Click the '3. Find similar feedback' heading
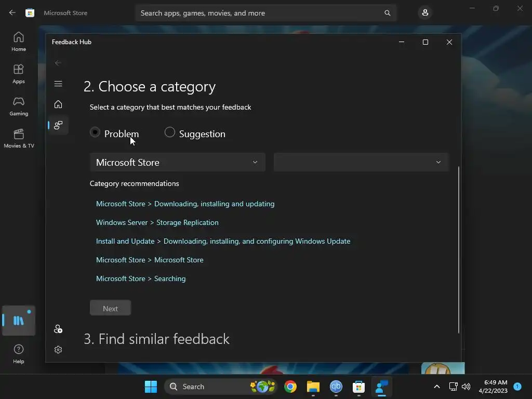The image size is (532, 399). (156, 339)
